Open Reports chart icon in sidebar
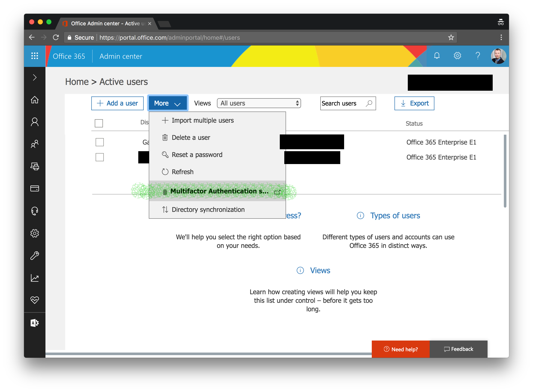The width and height of the screenshot is (533, 392). [35, 278]
